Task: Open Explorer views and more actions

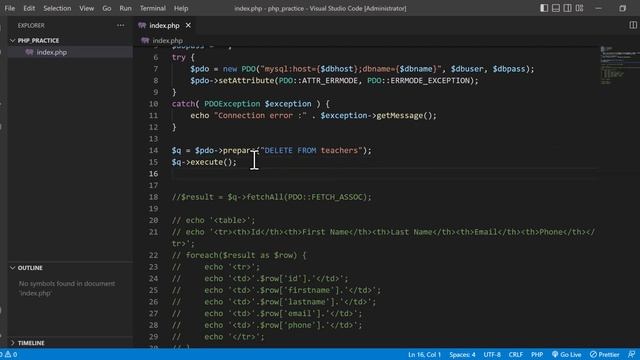Action: coord(120,25)
